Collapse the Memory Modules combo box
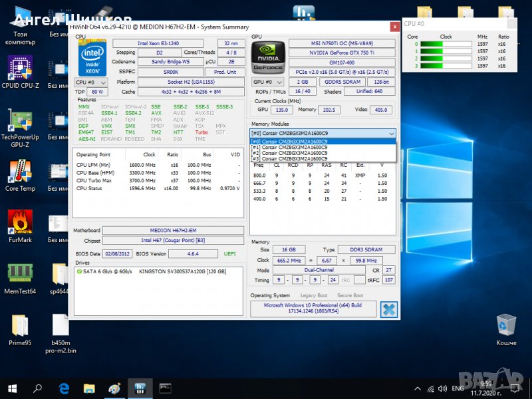The width and height of the screenshot is (532, 399). (x=390, y=133)
